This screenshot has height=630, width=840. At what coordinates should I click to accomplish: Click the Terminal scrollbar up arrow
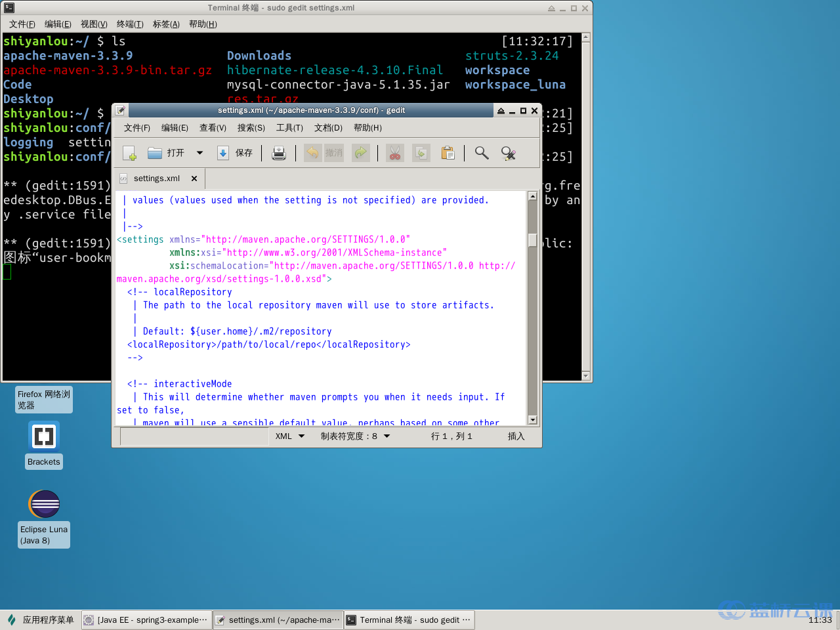tap(586, 38)
